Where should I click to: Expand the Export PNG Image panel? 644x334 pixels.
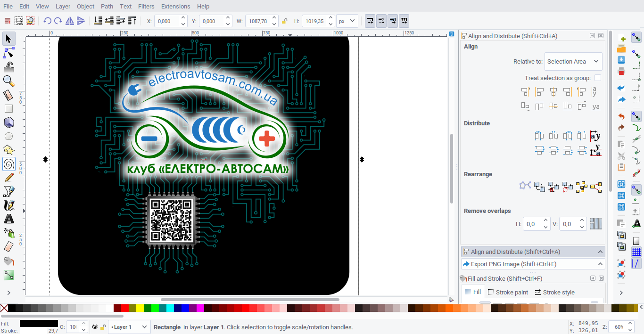tap(533, 264)
